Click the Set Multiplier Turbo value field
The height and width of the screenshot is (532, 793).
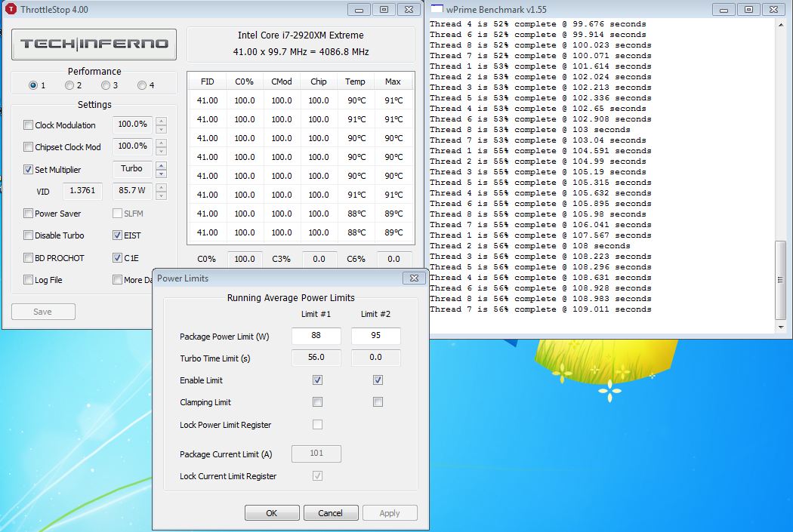click(132, 169)
